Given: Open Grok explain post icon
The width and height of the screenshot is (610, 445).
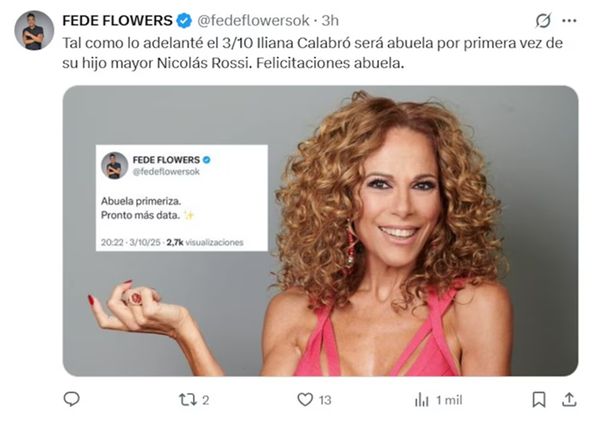Looking at the screenshot, I should point(543,20).
